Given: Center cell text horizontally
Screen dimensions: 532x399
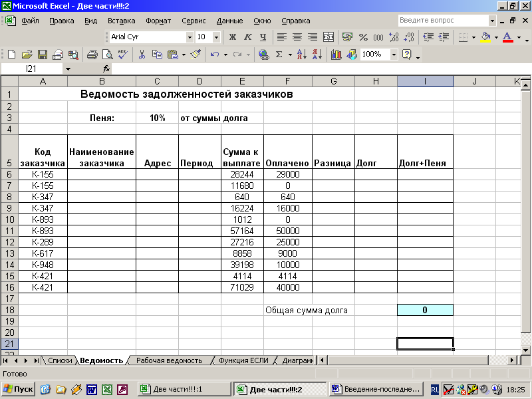Looking at the screenshot, I should pos(297,37).
